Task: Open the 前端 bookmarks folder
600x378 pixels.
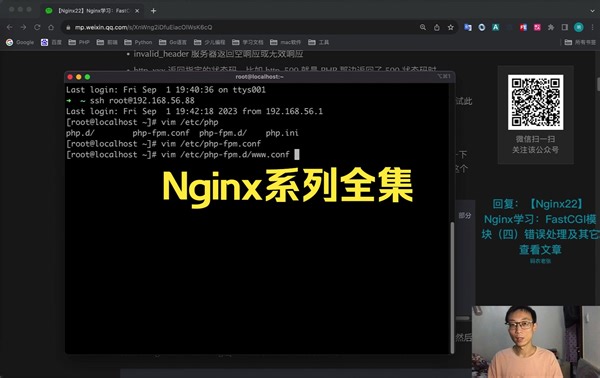Action: pyautogui.click(x=107, y=42)
